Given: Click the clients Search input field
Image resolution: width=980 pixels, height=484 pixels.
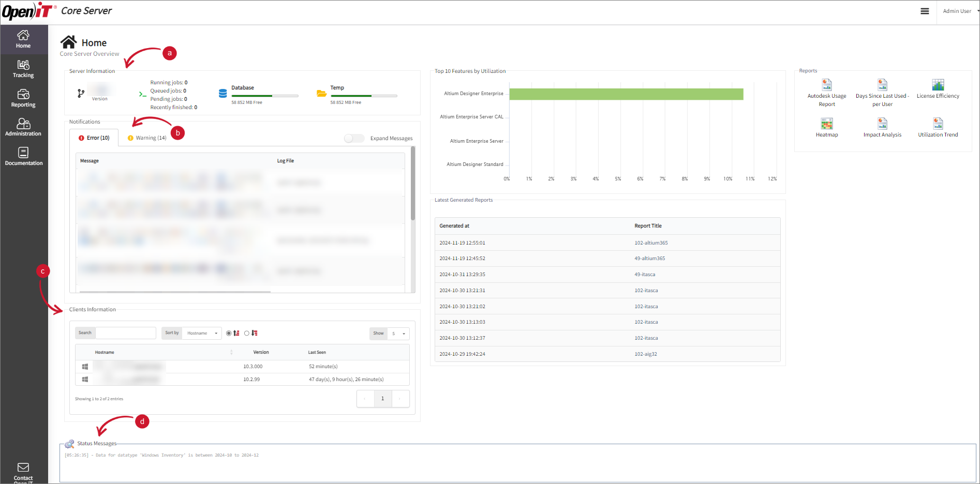Looking at the screenshot, I should tap(125, 332).
